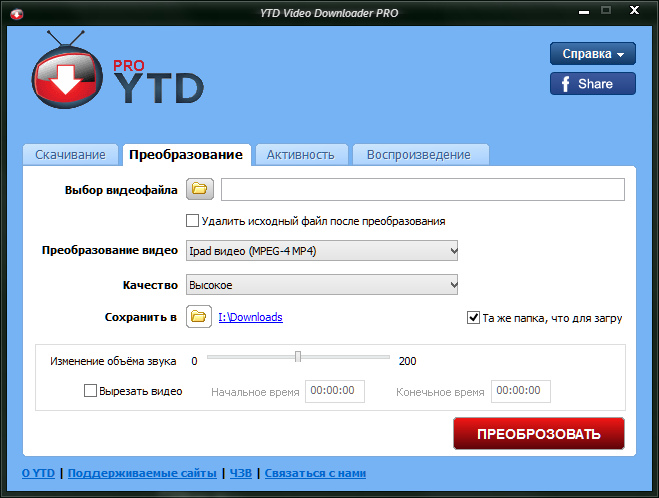Click the YTD PRO television logo
Screen dimensions: 659x498
click(67, 70)
